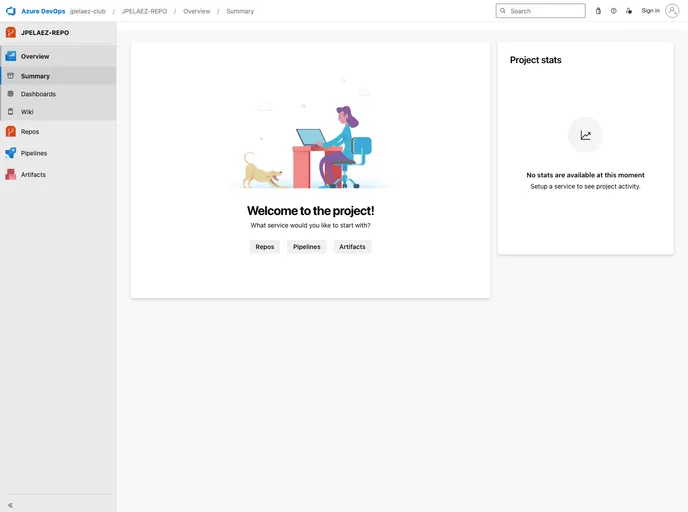Click the jpelaez-club breadcrumb link
688x512 pixels.
[x=88, y=11]
